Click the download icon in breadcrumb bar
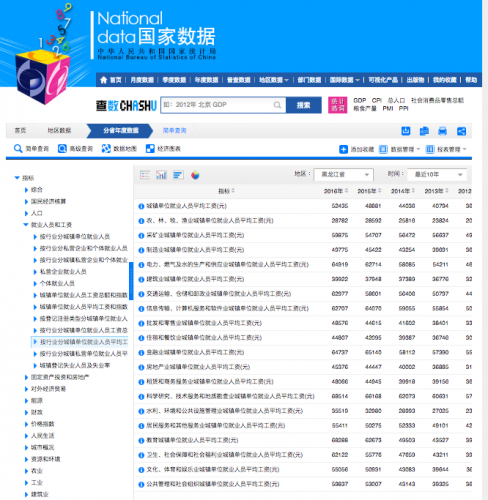The height and width of the screenshot is (500, 488). [x=405, y=131]
